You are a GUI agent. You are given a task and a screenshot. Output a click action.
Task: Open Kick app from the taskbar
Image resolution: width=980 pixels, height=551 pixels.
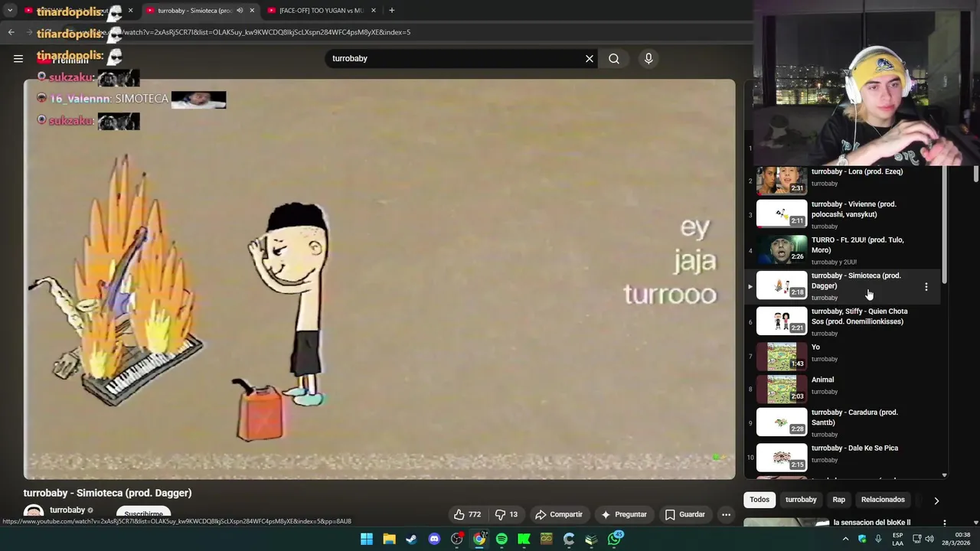click(x=524, y=539)
